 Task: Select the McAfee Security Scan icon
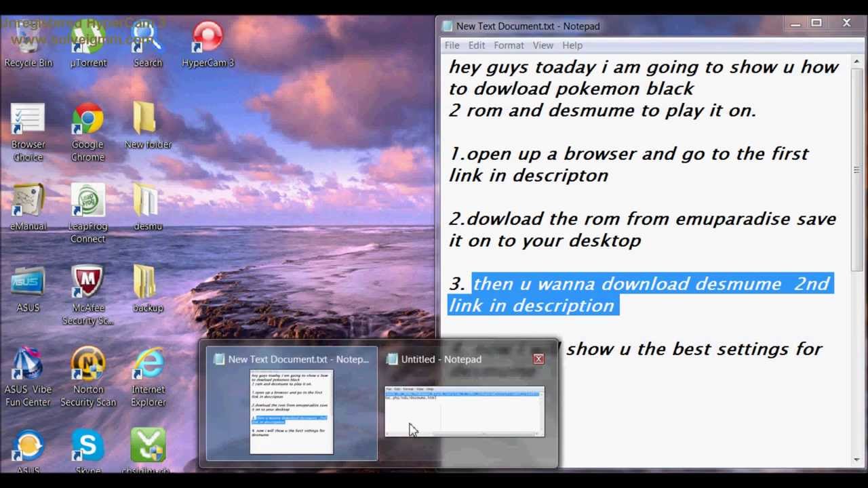click(x=88, y=296)
